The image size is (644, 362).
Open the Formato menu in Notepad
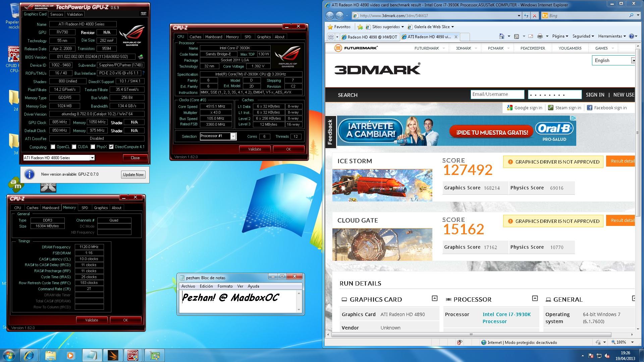[225, 286]
